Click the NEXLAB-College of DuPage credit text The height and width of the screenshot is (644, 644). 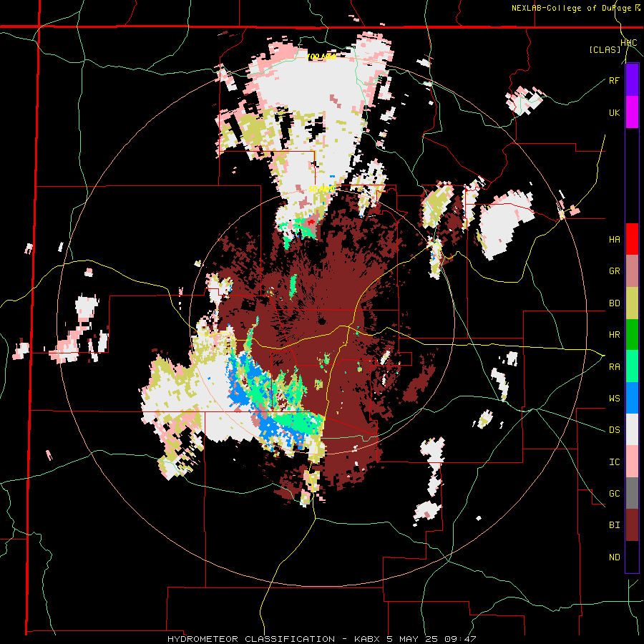click(573, 8)
